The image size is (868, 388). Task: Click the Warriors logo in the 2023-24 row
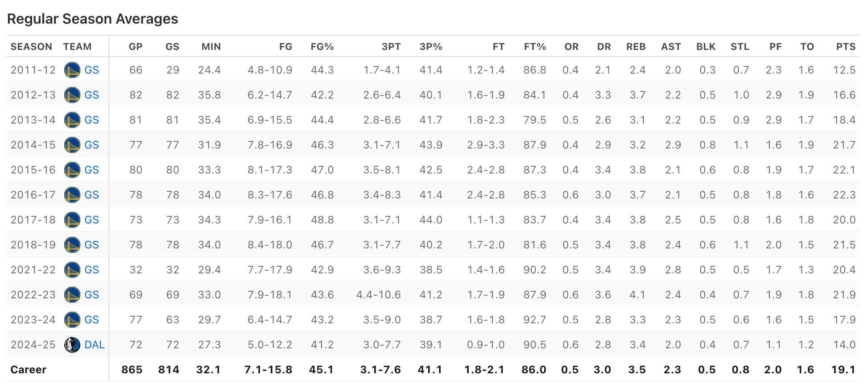(x=72, y=320)
